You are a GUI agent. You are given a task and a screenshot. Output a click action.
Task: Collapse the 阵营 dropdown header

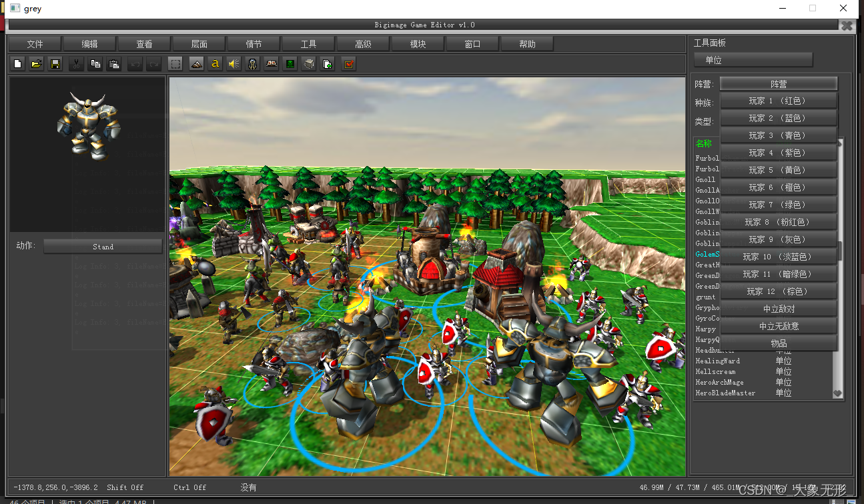779,84
